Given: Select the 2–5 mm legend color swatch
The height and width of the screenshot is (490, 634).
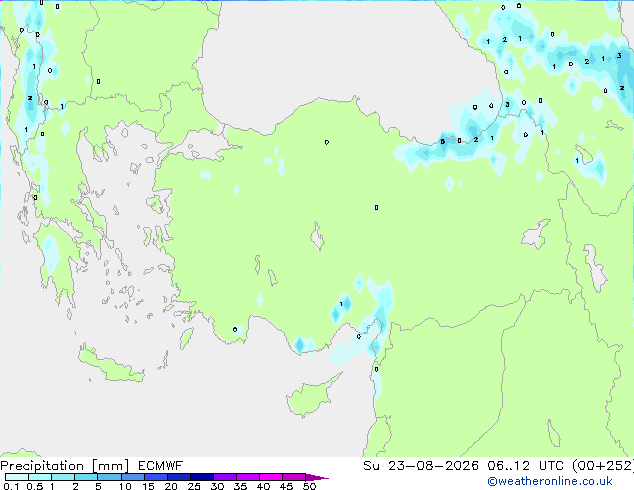Looking at the screenshot, I should coord(86,477).
